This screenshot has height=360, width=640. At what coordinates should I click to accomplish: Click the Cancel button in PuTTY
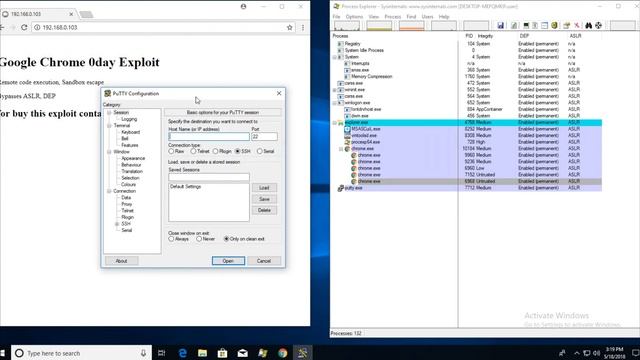click(264, 261)
